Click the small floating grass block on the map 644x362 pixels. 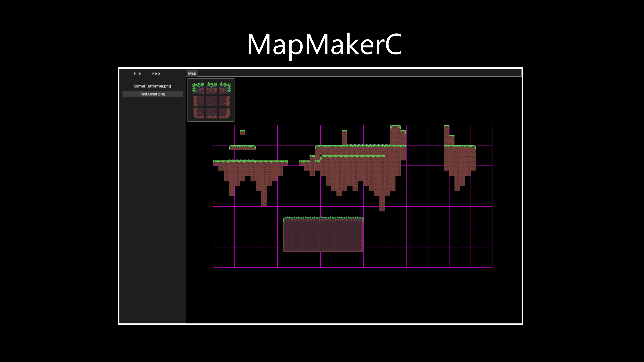[243, 132]
